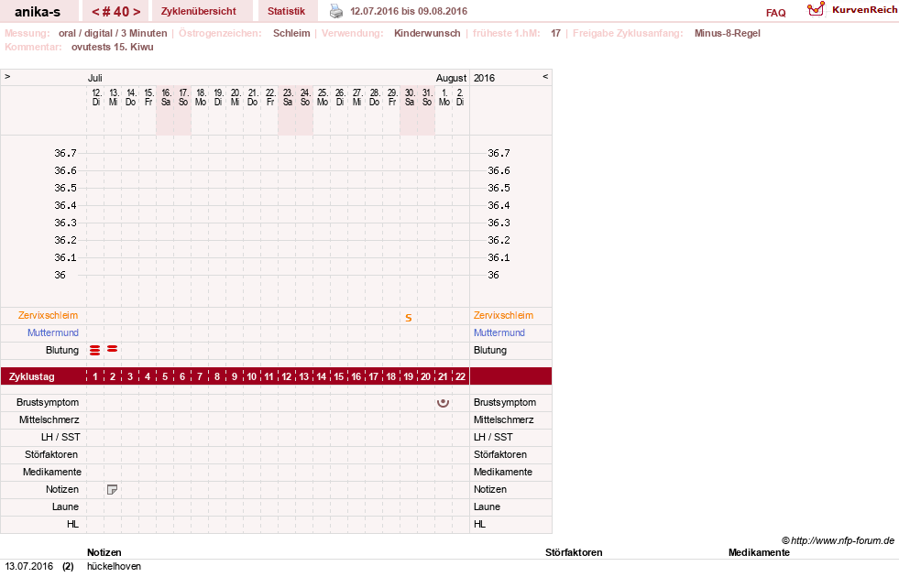Click the left Notizen row label
Viewport: 899px width, 588px height.
[62, 489]
